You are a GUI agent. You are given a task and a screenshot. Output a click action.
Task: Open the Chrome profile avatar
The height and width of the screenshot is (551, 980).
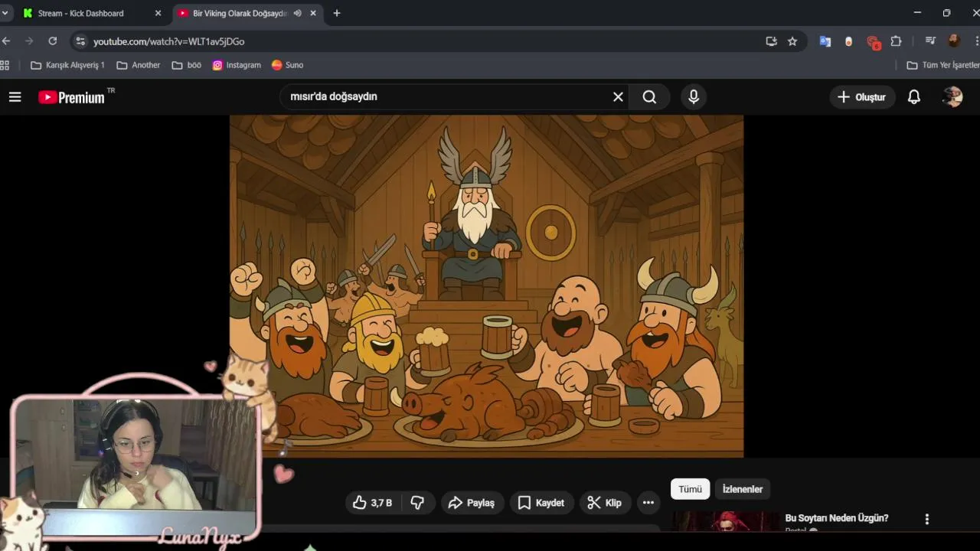coord(954,41)
